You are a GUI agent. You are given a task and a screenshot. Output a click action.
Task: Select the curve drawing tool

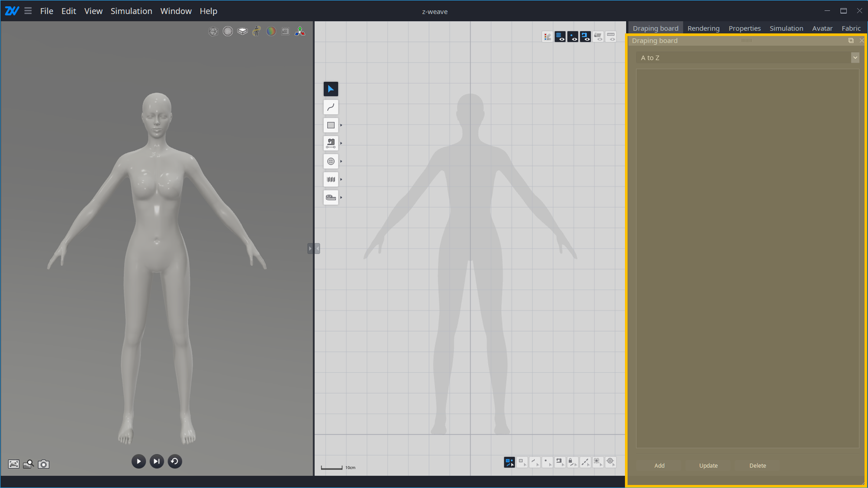click(x=331, y=107)
